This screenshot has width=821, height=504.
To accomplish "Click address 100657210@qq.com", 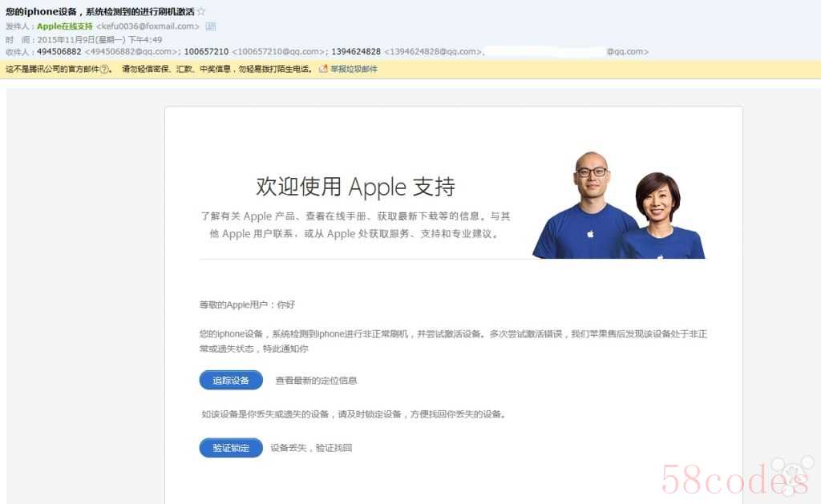I will click(280, 51).
